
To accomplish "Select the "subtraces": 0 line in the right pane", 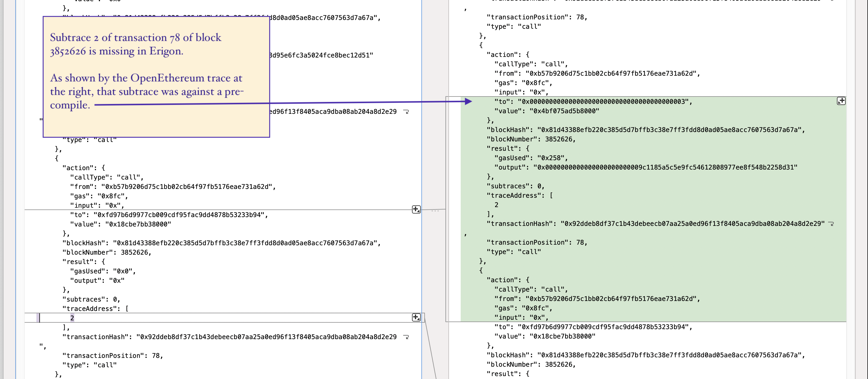I will [516, 186].
